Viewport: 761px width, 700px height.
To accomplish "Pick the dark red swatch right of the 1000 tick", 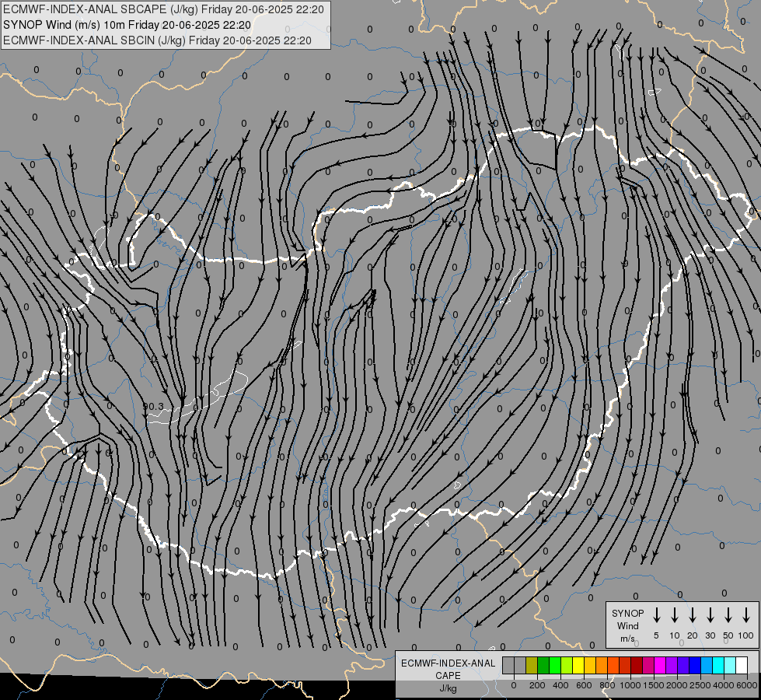I will 637,665.
